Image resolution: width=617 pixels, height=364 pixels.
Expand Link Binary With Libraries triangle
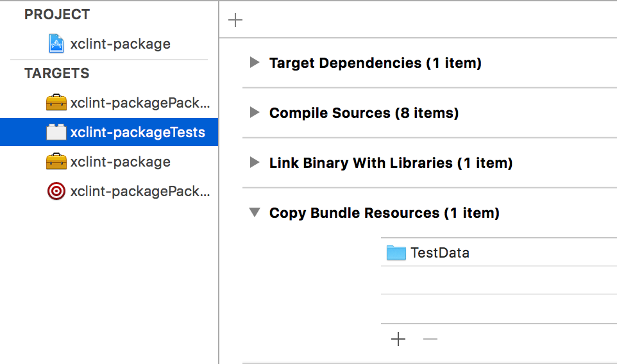coord(255,163)
